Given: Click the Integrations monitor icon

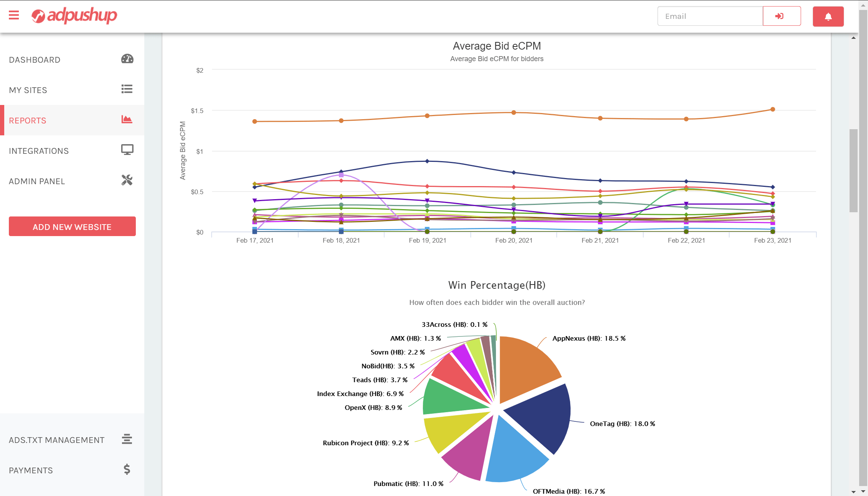Looking at the screenshot, I should 127,150.
